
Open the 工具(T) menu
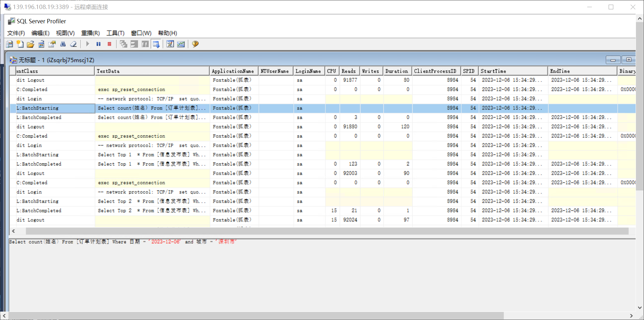tap(115, 33)
